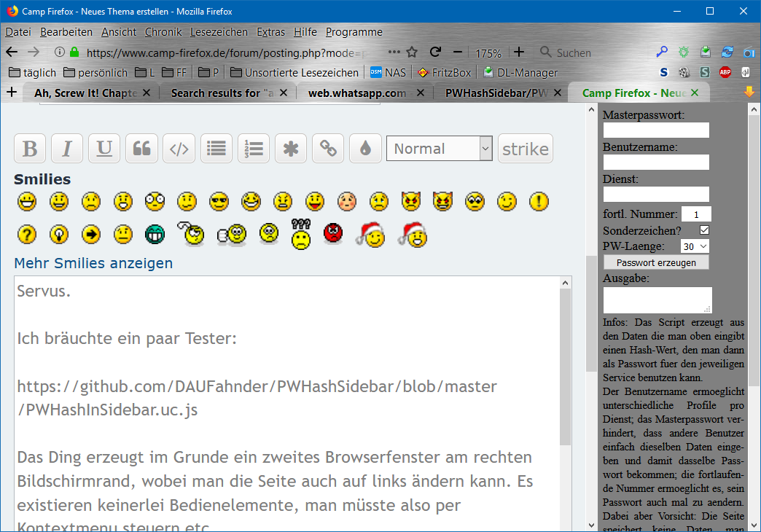The image size is (761, 532).
Task: Bookmark this page with the star icon
Action: pos(412,52)
